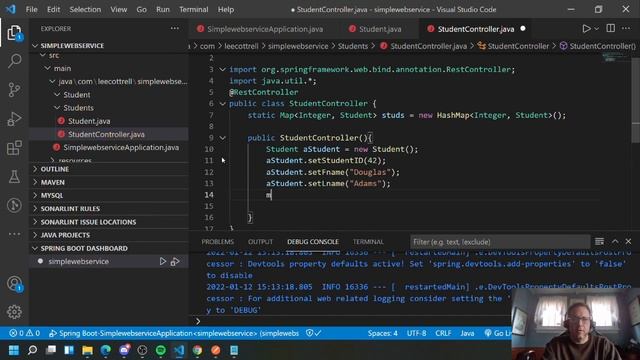Switch to the PROBLEMS panel tab
640x360 pixels.
pos(218,242)
